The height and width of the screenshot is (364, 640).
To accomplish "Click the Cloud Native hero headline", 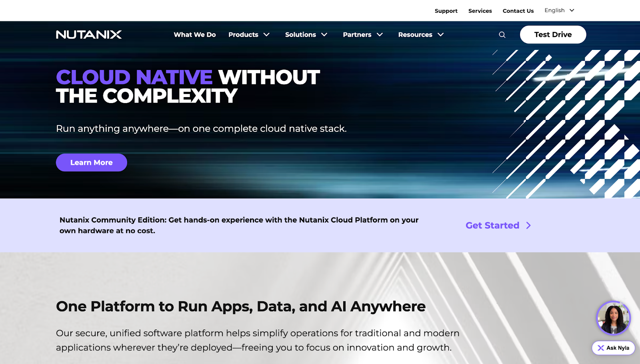I will point(188,86).
